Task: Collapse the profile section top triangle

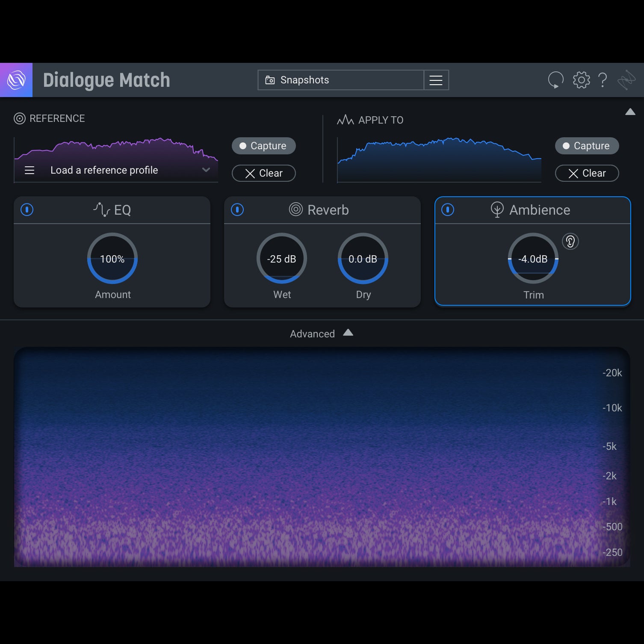Action: (630, 112)
